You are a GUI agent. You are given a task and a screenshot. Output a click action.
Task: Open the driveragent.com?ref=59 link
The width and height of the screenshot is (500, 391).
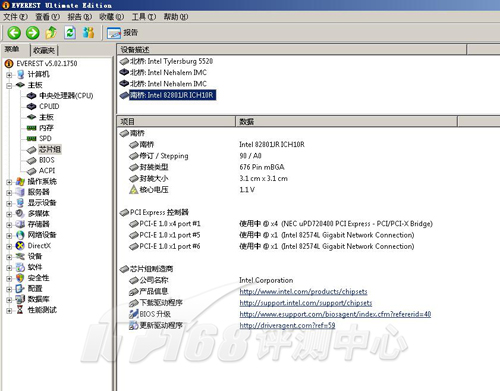tap(287, 326)
